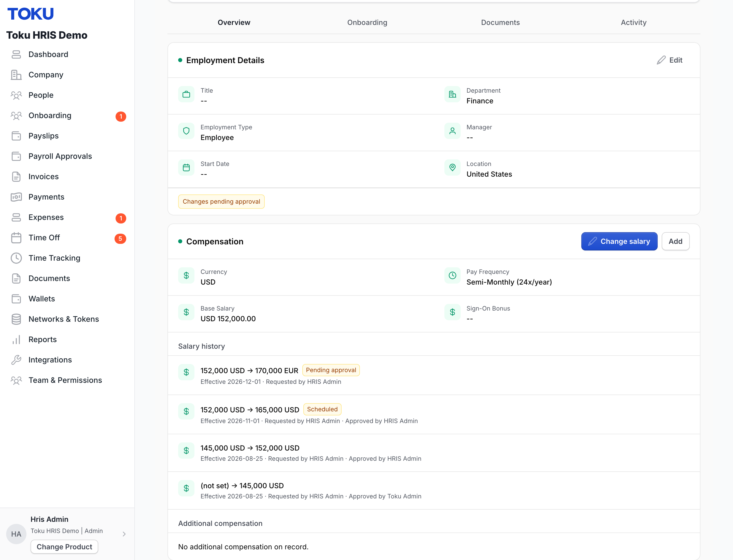Click the Payslips wallet icon
This screenshot has height=560, width=733.
tap(16, 136)
